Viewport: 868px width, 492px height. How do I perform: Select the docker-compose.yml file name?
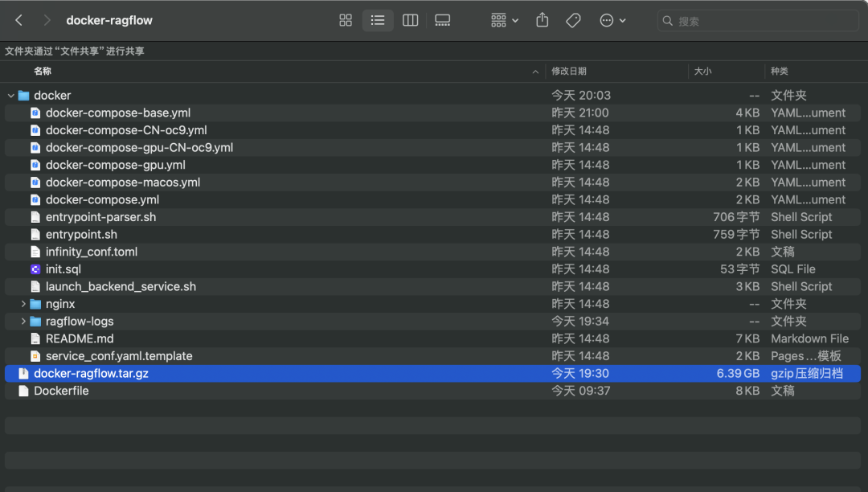point(102,200)
